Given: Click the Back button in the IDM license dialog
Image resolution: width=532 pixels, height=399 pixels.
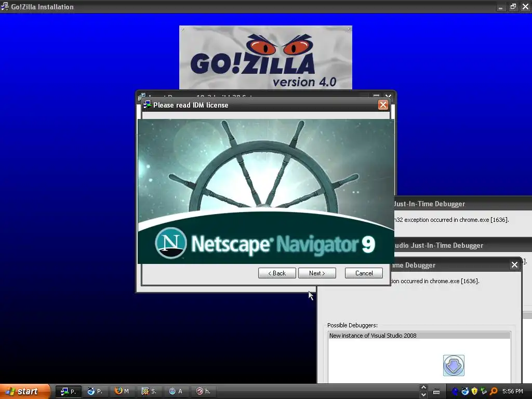Looking at the screenshot, I should (277, 273).
